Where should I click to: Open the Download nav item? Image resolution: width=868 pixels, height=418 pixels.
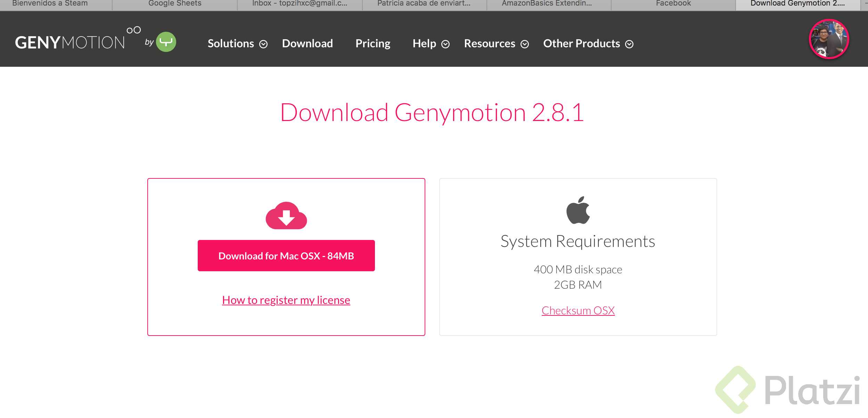pyautogui.click(x=307, y=43)
